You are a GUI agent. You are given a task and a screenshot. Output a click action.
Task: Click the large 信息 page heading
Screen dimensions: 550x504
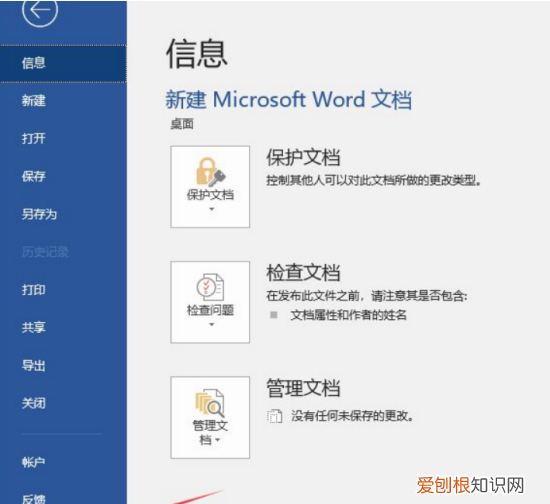[197, 54]
